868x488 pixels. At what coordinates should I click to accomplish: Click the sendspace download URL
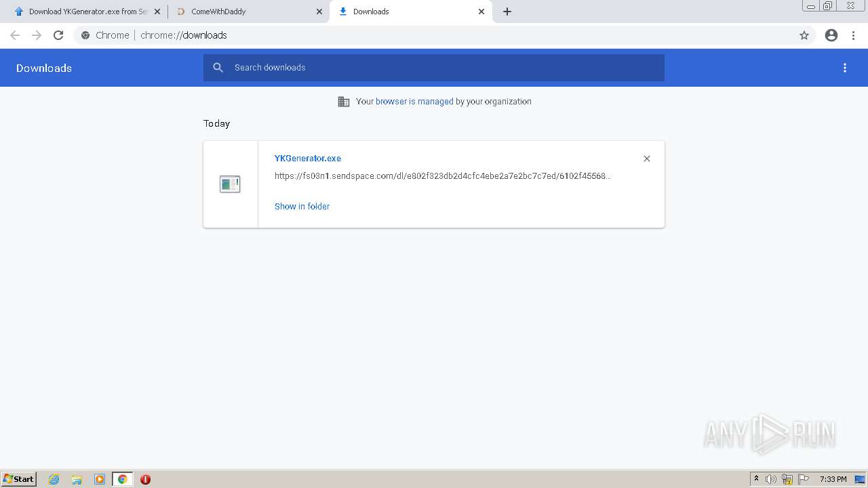pos(442,176)
